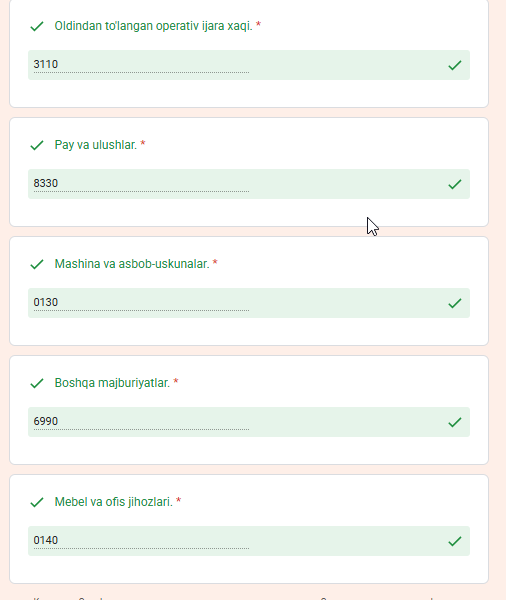Click the Pay va ulushlar question title

point(96,145)
